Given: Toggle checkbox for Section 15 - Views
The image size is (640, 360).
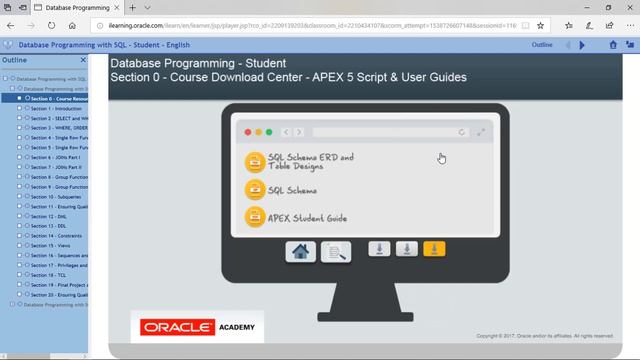Looking at the screenshot, I should [x=19, y=245].
